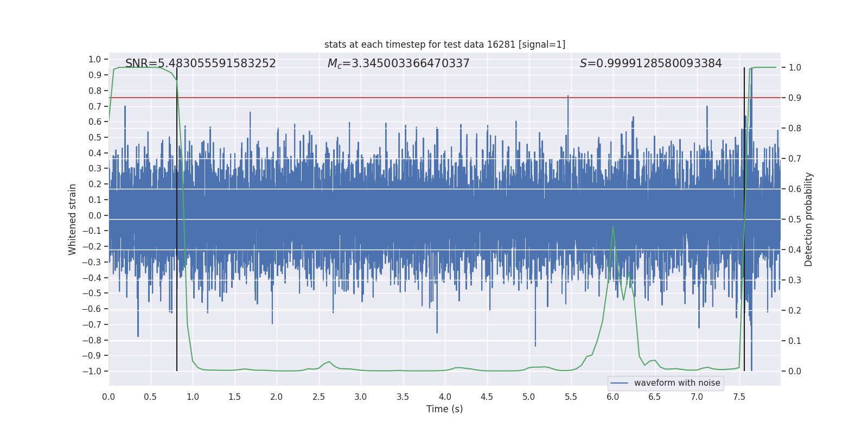Viewport: 868px width, 434px height.
Task: Pick −0.8 on the Whitened strain axis
Action: click(92, 340)
